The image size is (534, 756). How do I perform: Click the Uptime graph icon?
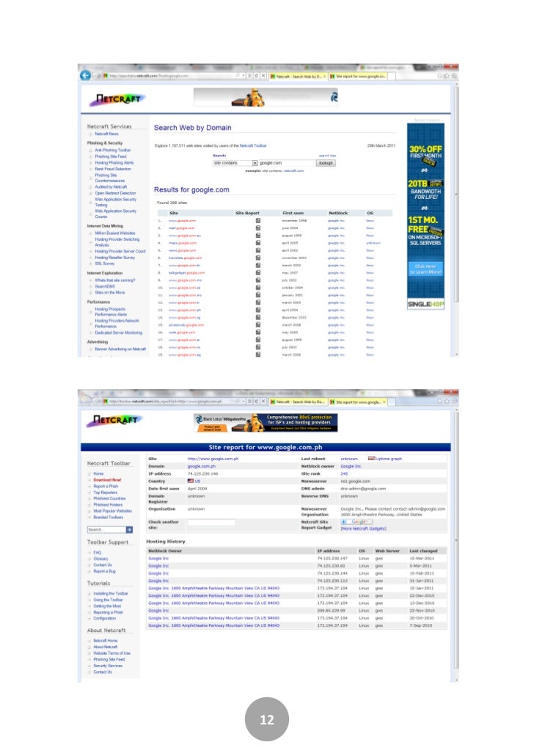click(371, 459)
